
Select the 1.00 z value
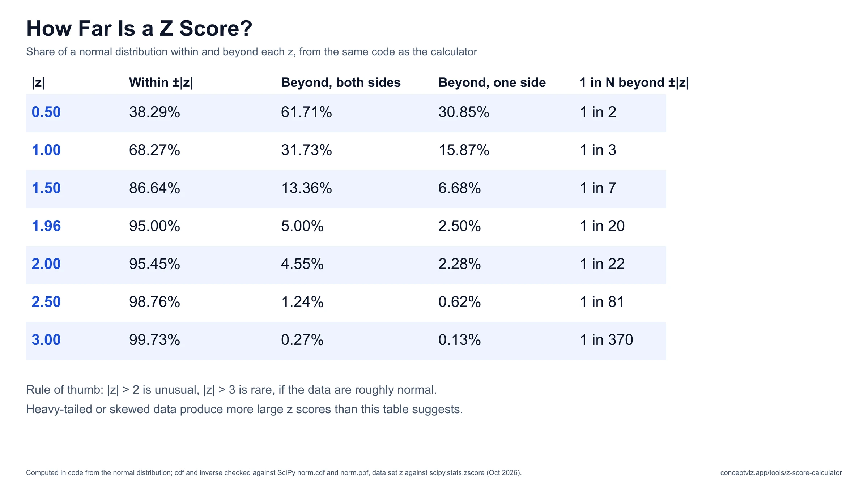pos(46,150)
